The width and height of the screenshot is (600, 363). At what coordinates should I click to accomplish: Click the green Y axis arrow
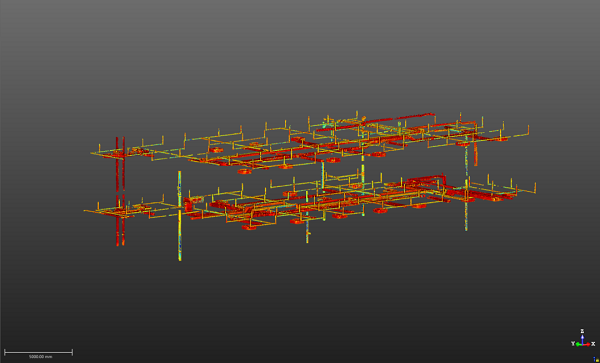tap(579, 345)
